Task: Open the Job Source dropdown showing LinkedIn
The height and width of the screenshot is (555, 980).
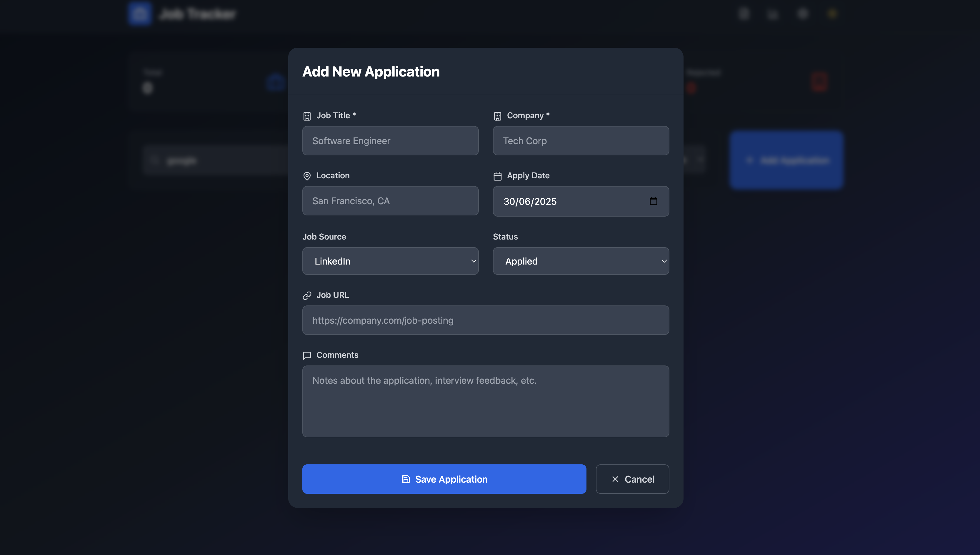Action: (390, 261)
